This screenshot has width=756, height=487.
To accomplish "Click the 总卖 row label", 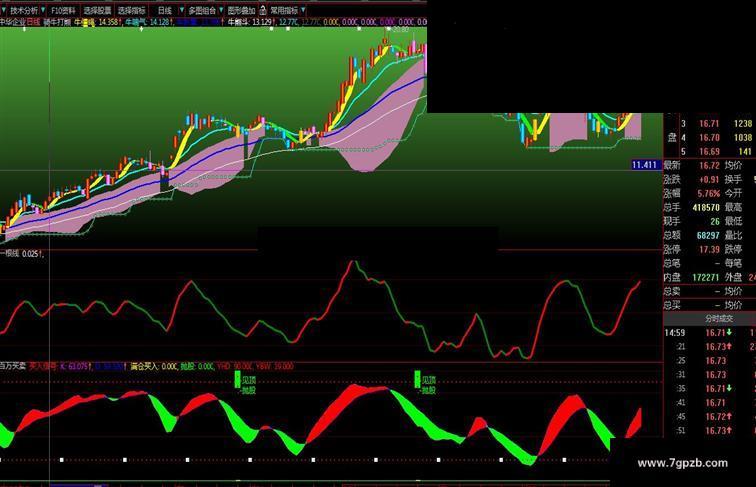I will [672, 292].
